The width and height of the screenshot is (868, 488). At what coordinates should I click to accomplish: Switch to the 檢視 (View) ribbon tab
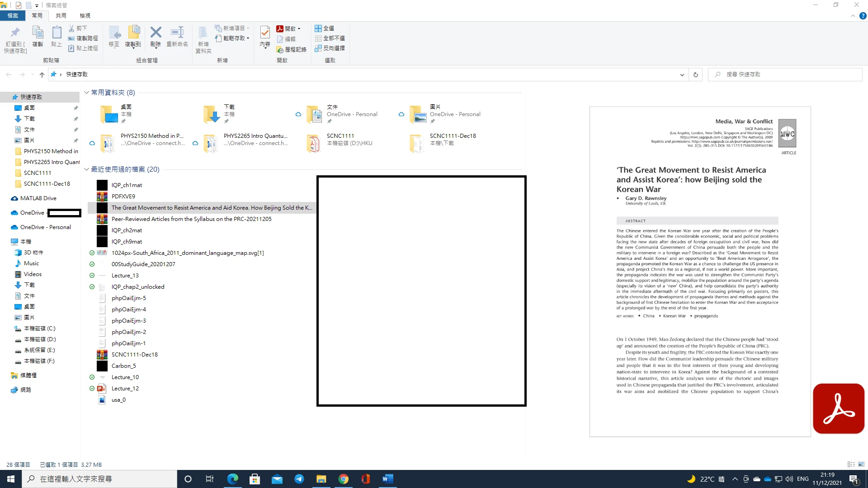pos(85,15)
